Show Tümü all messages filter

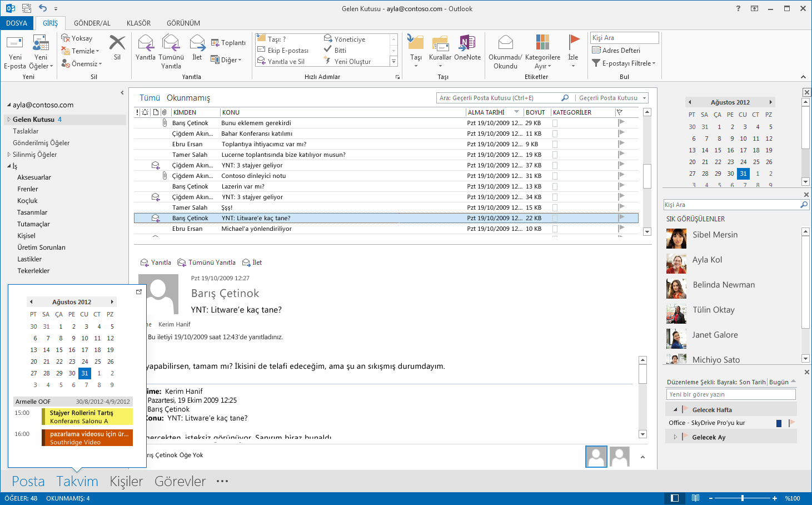150,98
